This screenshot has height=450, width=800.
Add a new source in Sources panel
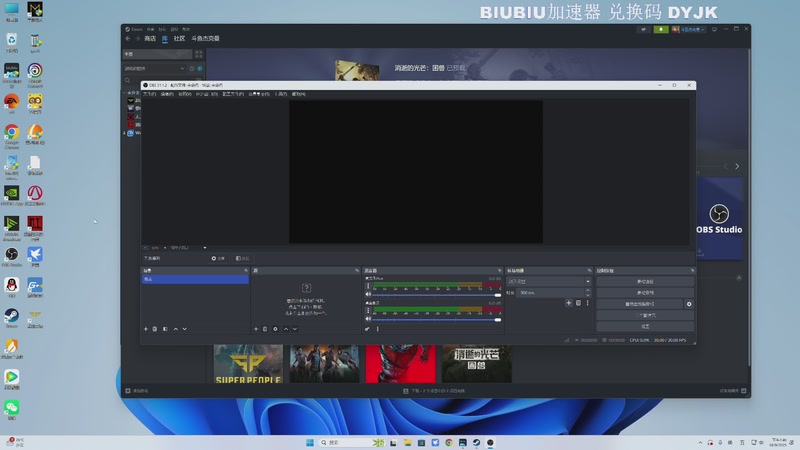[x=256, y=329]
